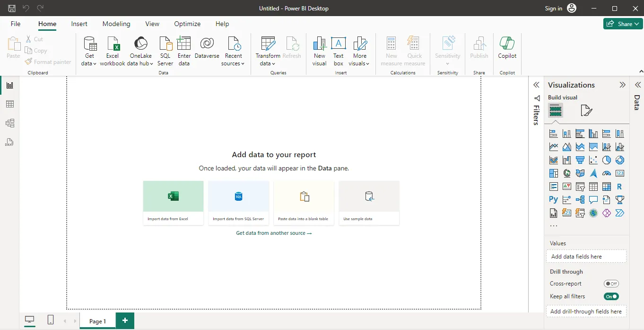Image resolution: width=644 pixels, height=330 pixels.
Task: Add an Azure map visual
Action: [x=593, y=174]
